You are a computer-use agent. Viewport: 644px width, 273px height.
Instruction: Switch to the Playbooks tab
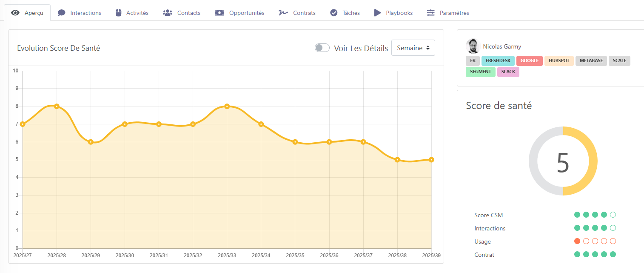coord(399,13)
